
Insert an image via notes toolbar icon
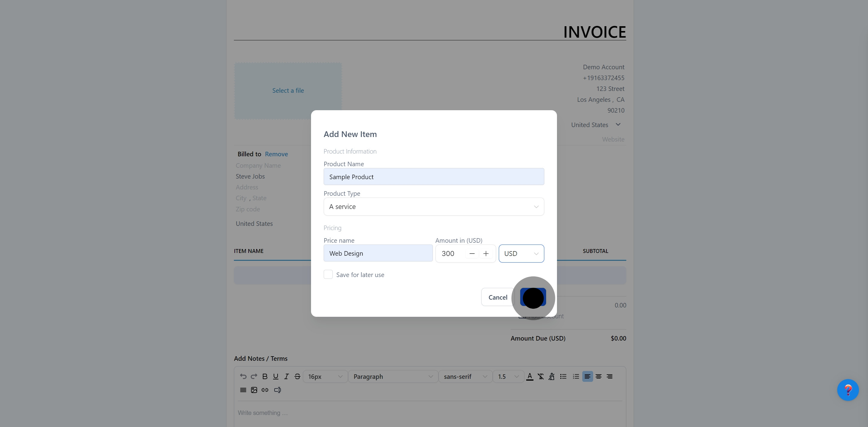pyautogui.click(x=254, y=390)
